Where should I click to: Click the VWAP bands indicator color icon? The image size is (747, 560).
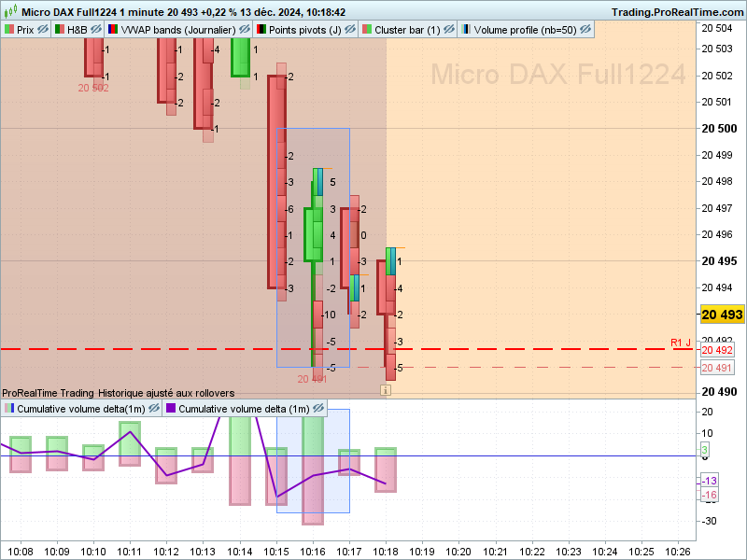pos(113,30)
